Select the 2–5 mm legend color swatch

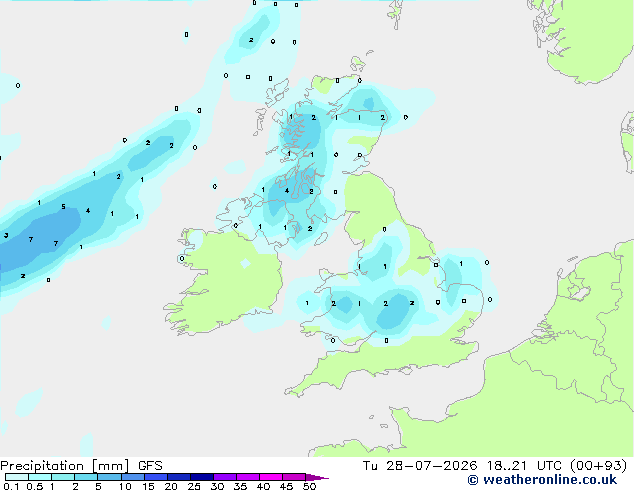[86, 477]
